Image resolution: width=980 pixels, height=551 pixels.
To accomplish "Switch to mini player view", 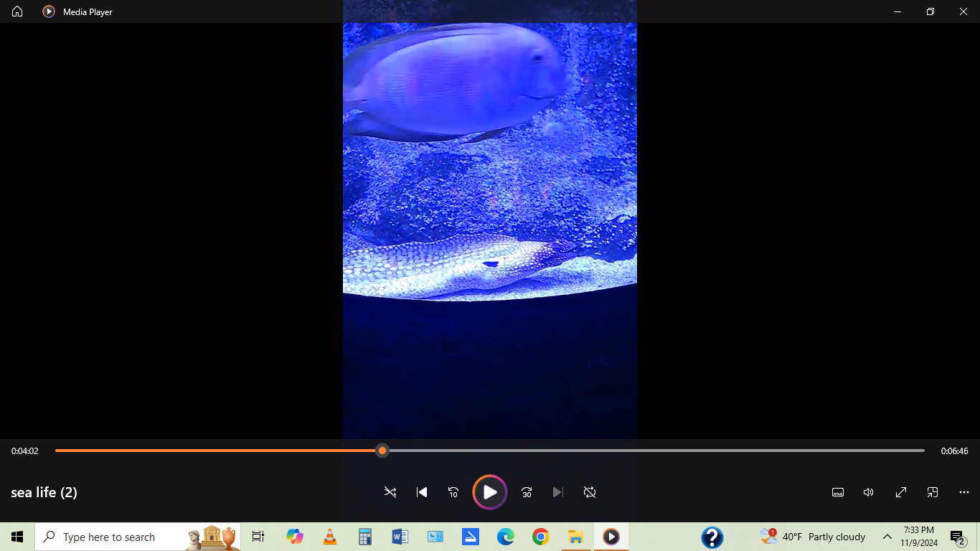I will [933, 492].
